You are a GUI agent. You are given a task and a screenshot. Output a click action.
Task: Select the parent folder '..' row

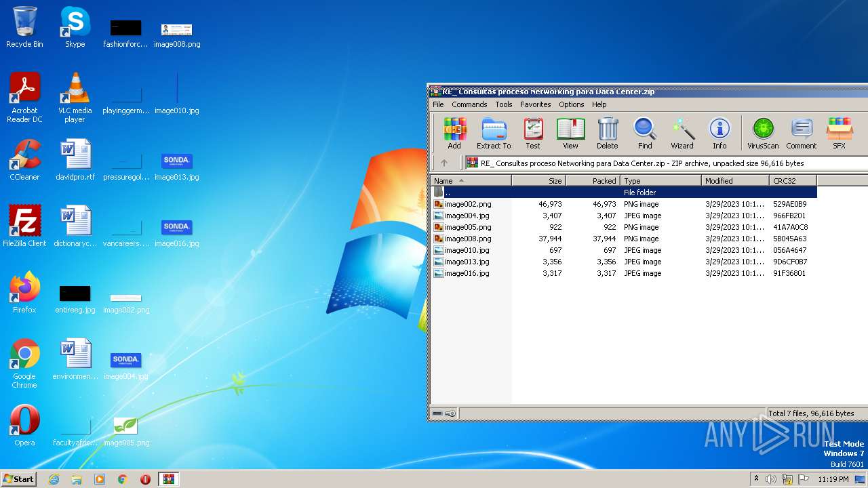pos(624,192)
